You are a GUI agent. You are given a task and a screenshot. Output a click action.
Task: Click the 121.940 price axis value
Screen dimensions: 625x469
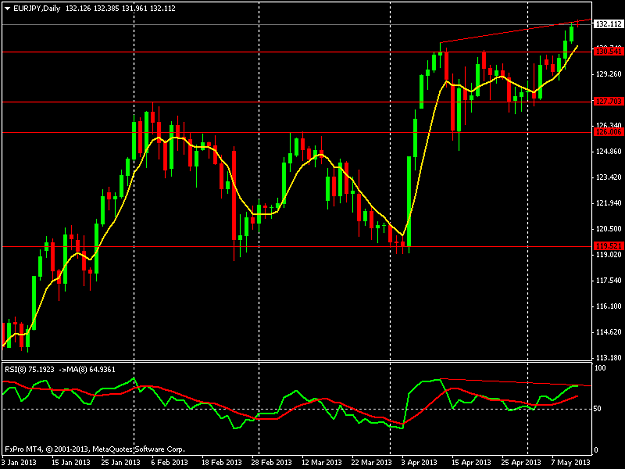[x=609, y=203]
